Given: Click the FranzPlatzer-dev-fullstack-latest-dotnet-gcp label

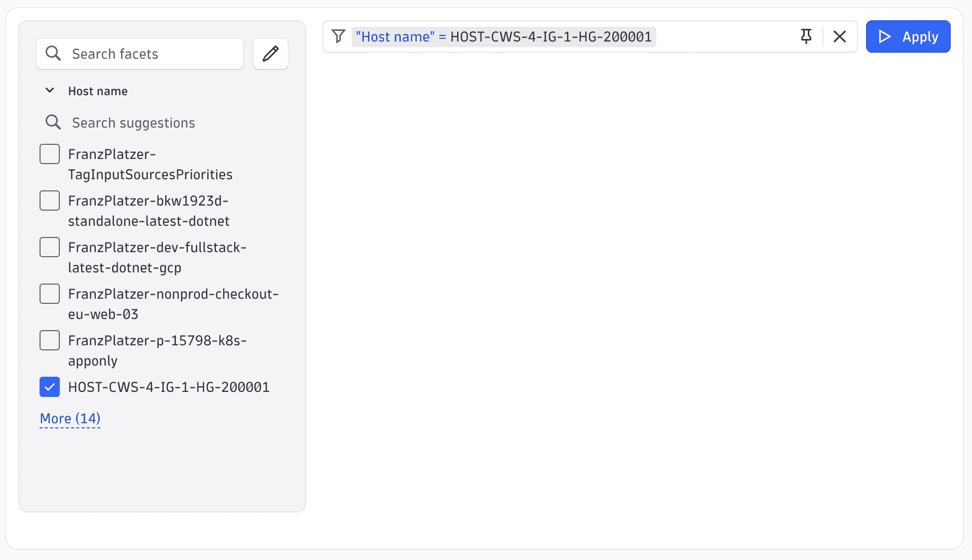Looking at the screenshot, I should click(157, 257).
